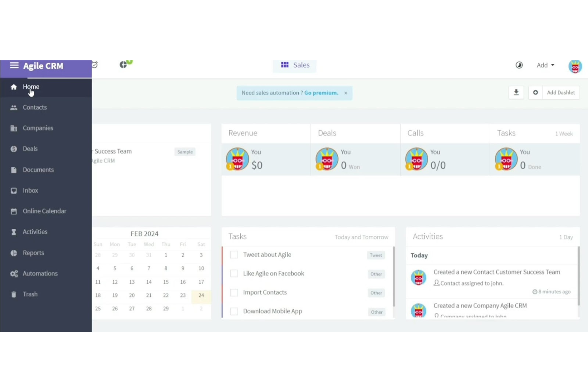Check the Like Agile on Facebook task

pos(234,274)
